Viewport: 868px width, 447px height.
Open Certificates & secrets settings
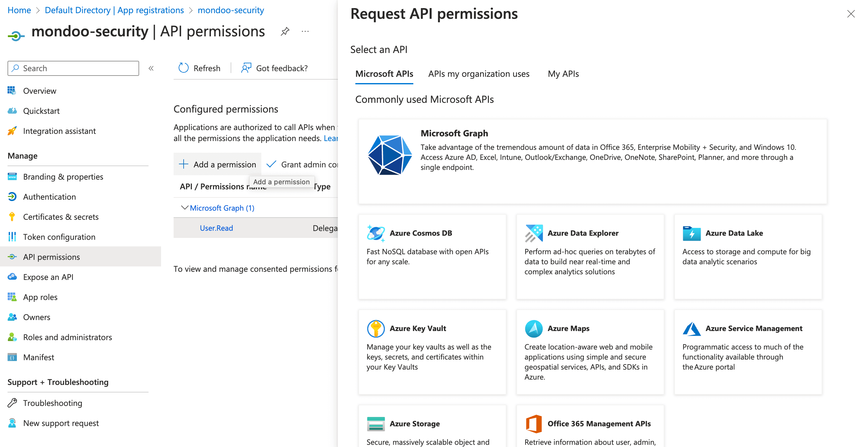coord(61,217)
